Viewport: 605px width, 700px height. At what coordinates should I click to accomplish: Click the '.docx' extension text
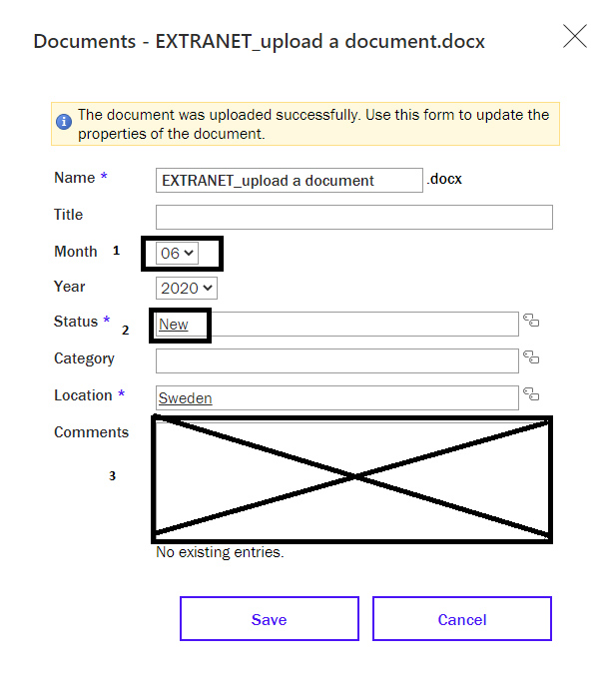[x=444, y=179]
